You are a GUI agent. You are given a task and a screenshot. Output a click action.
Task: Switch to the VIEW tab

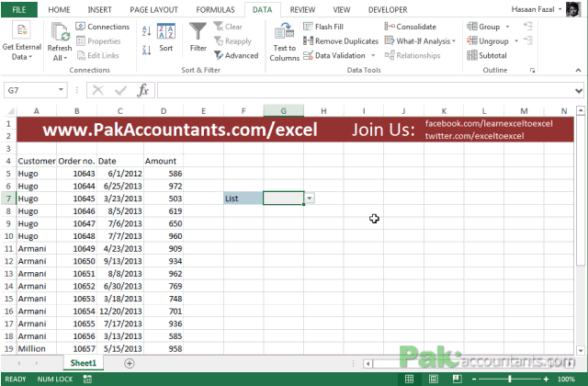pos(342,10)
